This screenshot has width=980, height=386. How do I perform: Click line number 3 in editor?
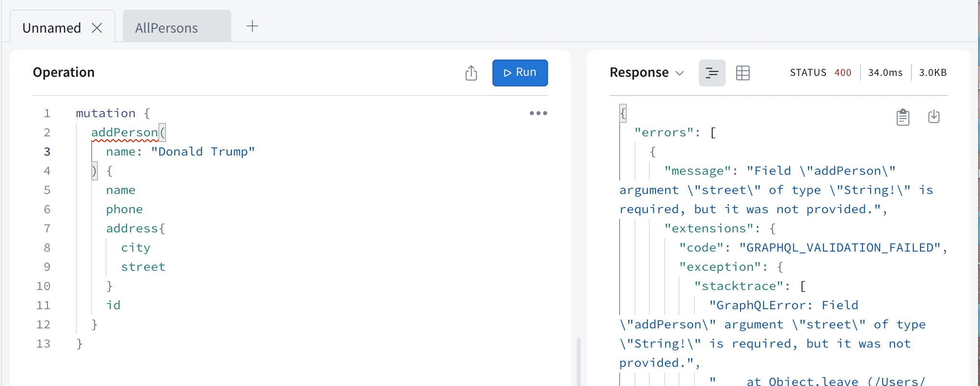(x=47, y=152)
